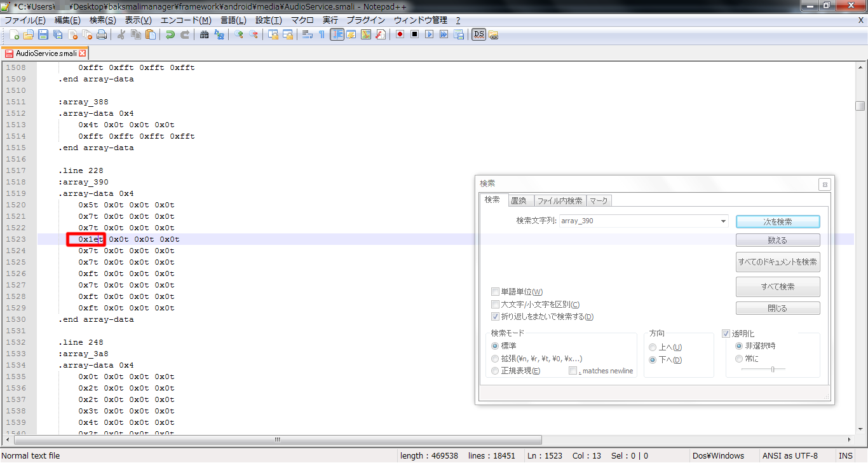Create a new file from the toolbar
The height and width of the screenshot is (463, 868).
[x=14, y=34]
